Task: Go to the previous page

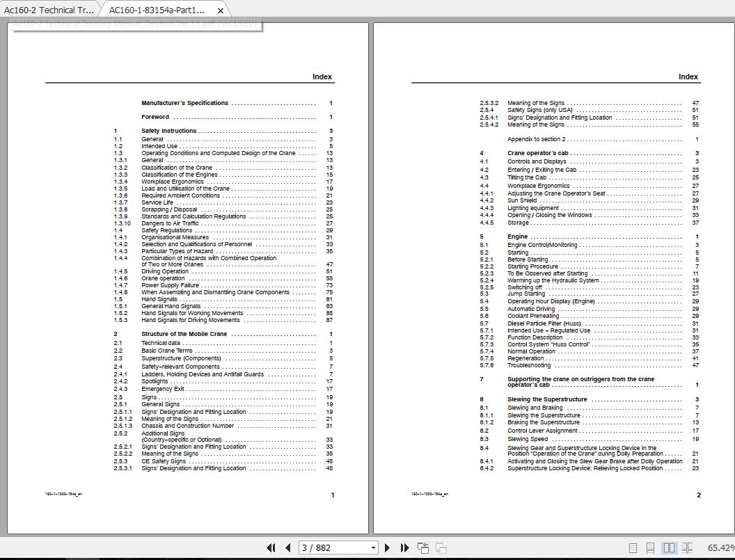Action: coord(287,547)
